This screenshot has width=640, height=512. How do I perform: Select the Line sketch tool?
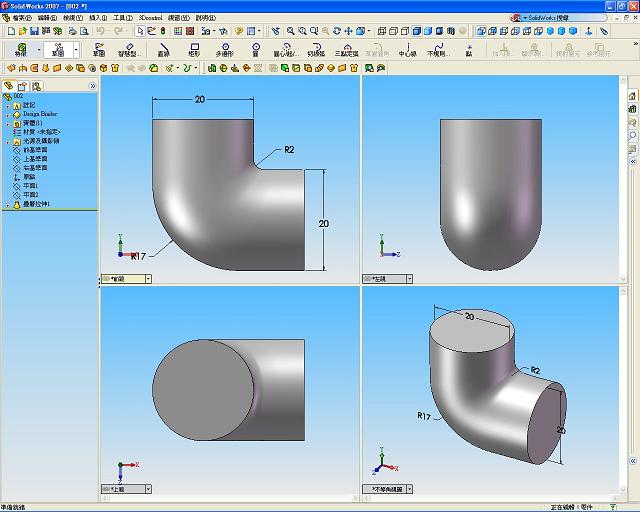163,50
